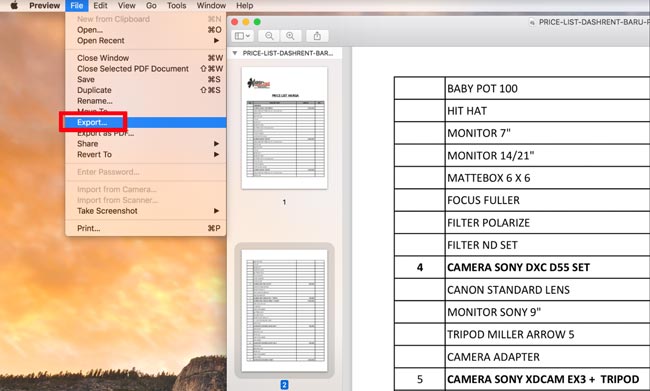Click TRIPOD MILLER ARROW 5 text
The width and height of the screenshot is (650, 391).
click(x=511, y=335)
